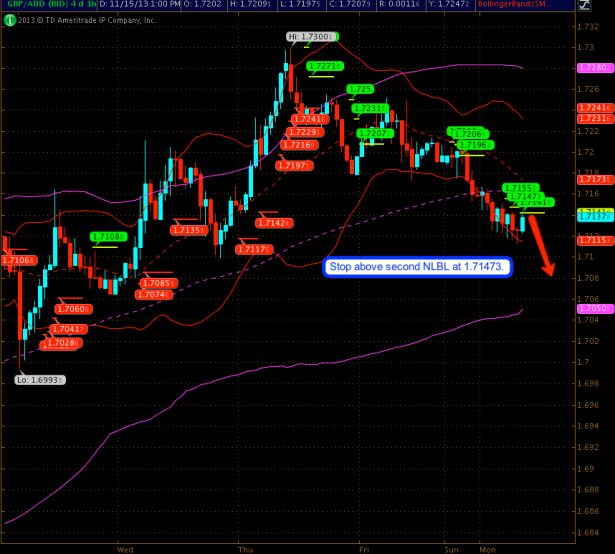Select the red 1.71971 price bubble
615x554 pixels.
click(295, 166)
